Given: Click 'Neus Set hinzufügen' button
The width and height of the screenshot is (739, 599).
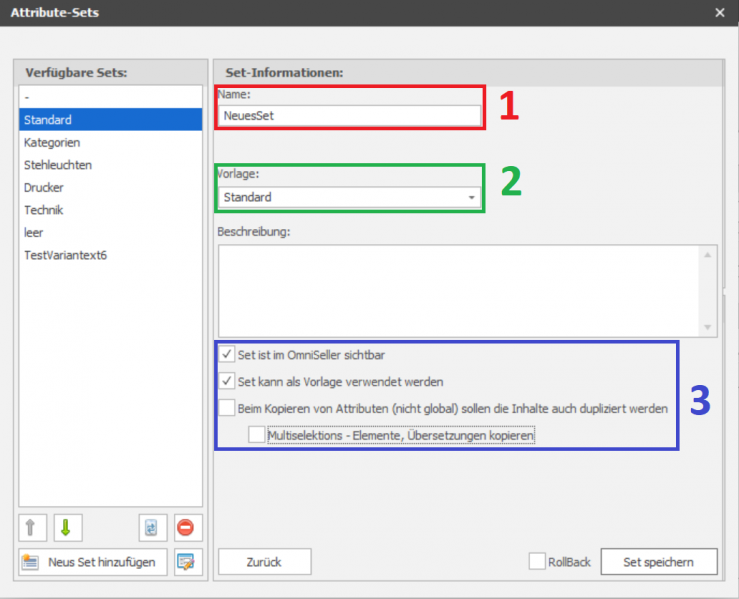Looking at the screenshot, I should tap(92, 562).
